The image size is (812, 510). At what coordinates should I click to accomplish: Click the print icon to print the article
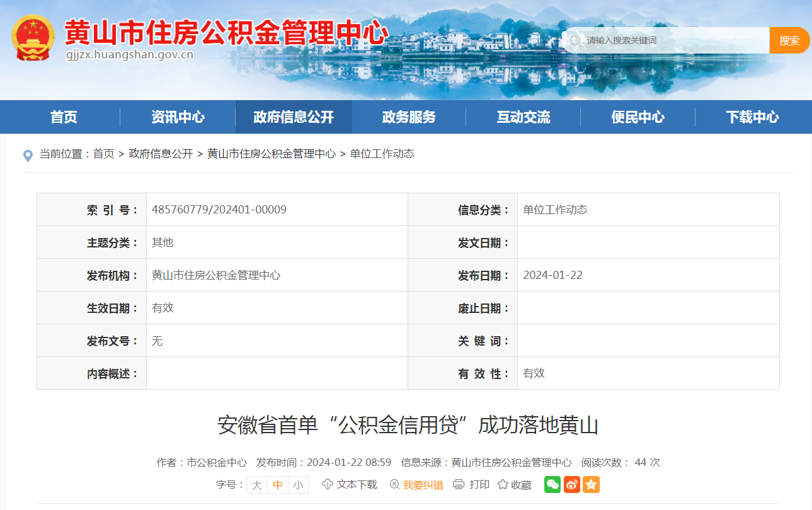(458, 485)
